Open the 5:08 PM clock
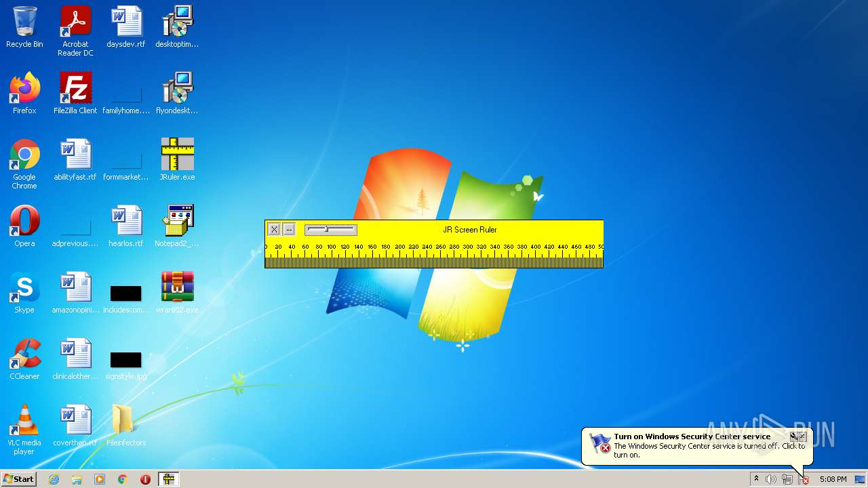 (x=833, y=479)
